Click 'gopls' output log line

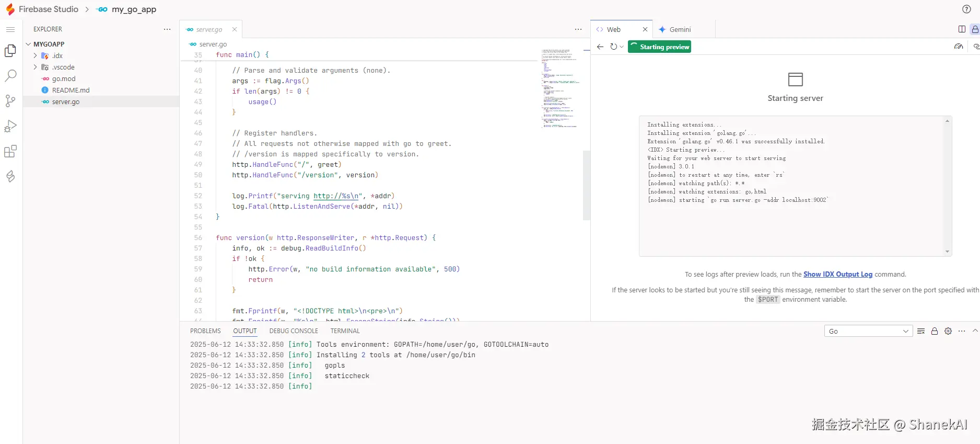tap(335, 366)
